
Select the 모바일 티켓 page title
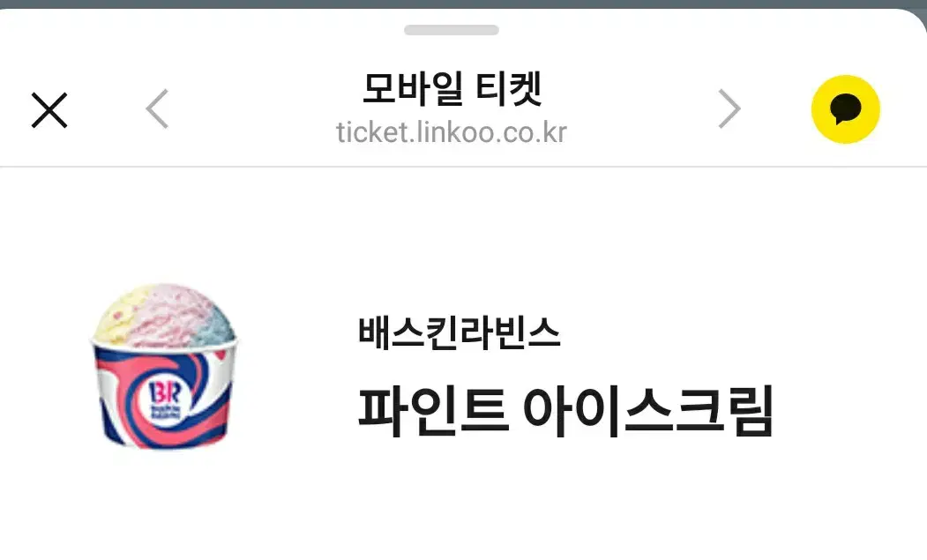[x=452, y=89]
